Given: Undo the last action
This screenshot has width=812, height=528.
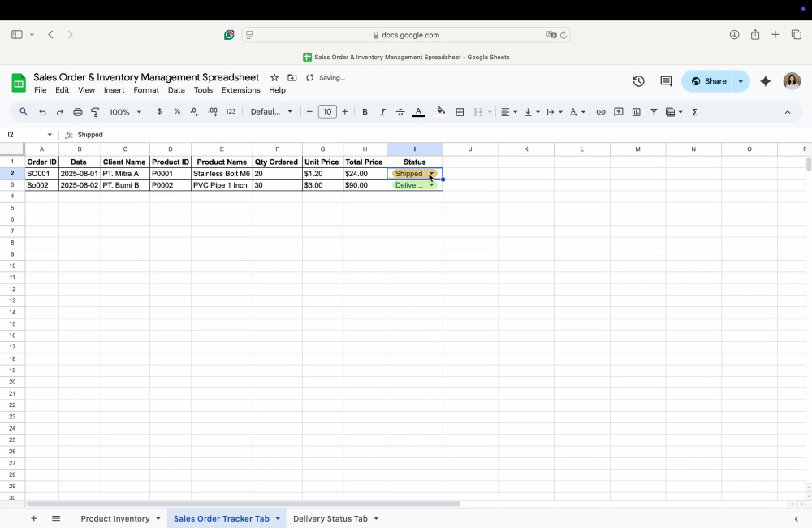Looking at the screenshot, I should click(x=42, y=112).
